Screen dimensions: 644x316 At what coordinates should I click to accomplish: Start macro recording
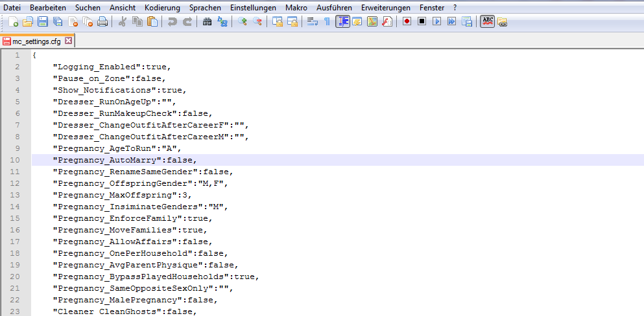coord(407,22)
